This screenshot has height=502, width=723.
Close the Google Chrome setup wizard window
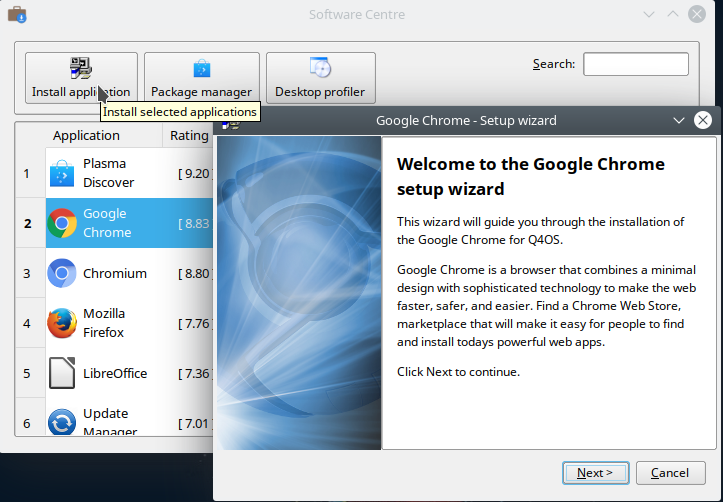pos(703,121)
